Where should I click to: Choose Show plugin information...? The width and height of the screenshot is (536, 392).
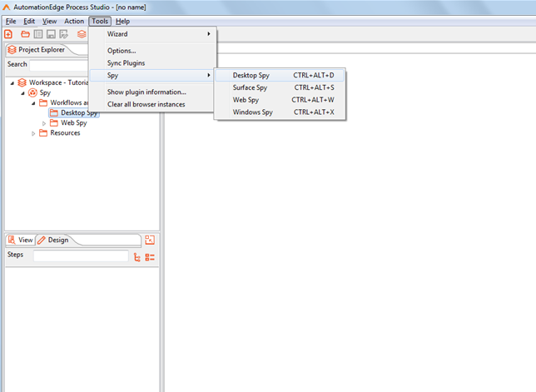153,92
